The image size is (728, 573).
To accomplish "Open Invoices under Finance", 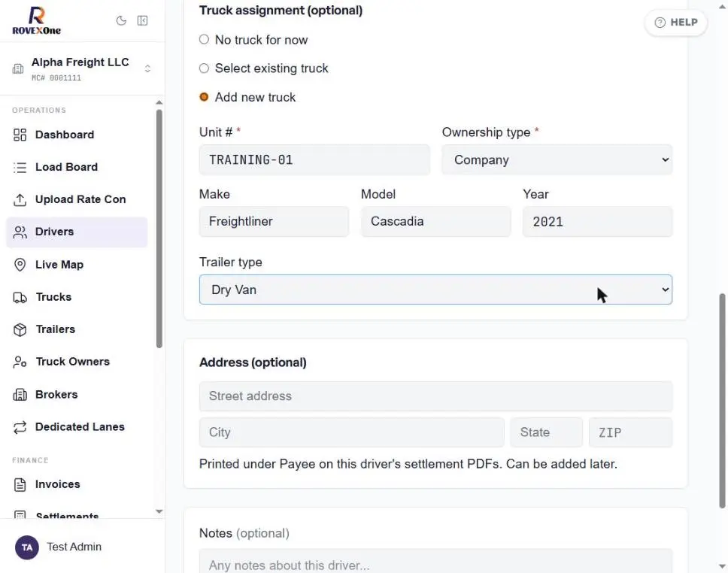I will click(x=77, y=484).
